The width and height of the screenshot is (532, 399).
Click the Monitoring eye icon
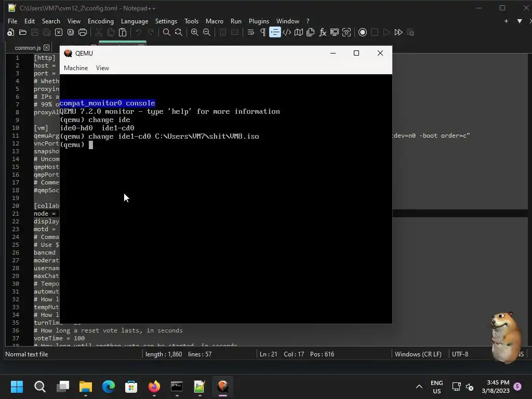[x=347, y=32]
